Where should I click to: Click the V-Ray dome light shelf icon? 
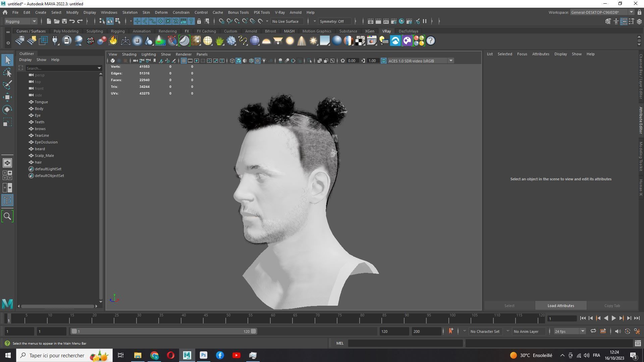tap(266, 41)
